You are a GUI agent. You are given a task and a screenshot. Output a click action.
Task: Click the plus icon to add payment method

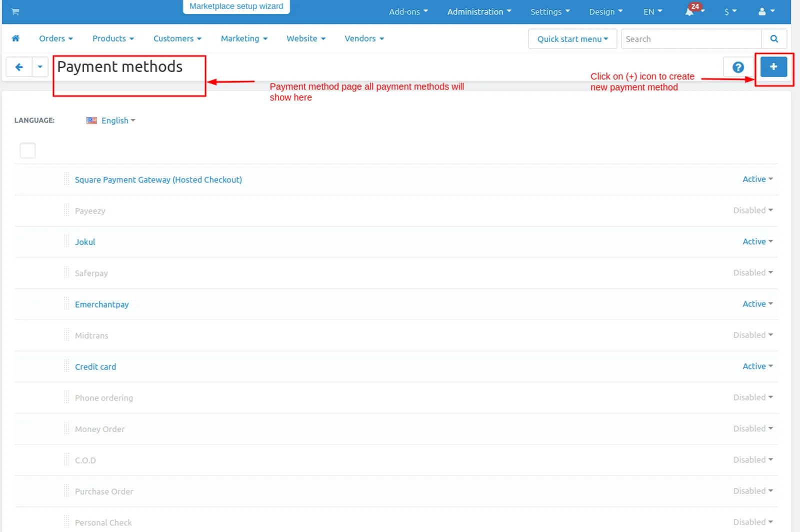point(773,66)
